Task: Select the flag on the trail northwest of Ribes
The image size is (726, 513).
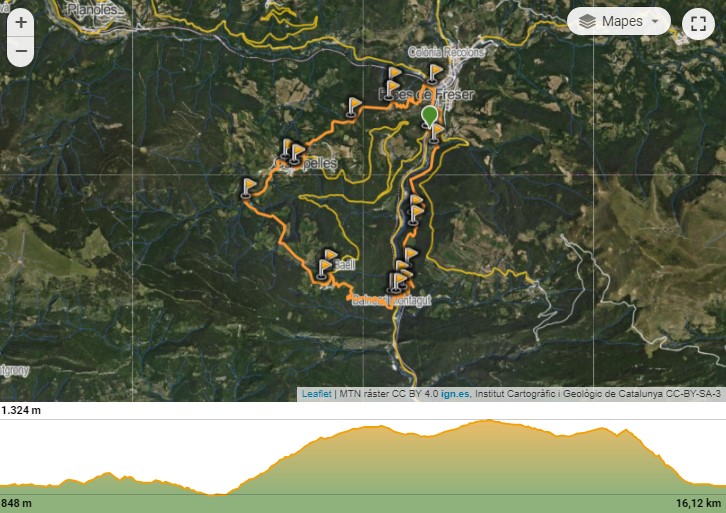Action: coord(353,106)
